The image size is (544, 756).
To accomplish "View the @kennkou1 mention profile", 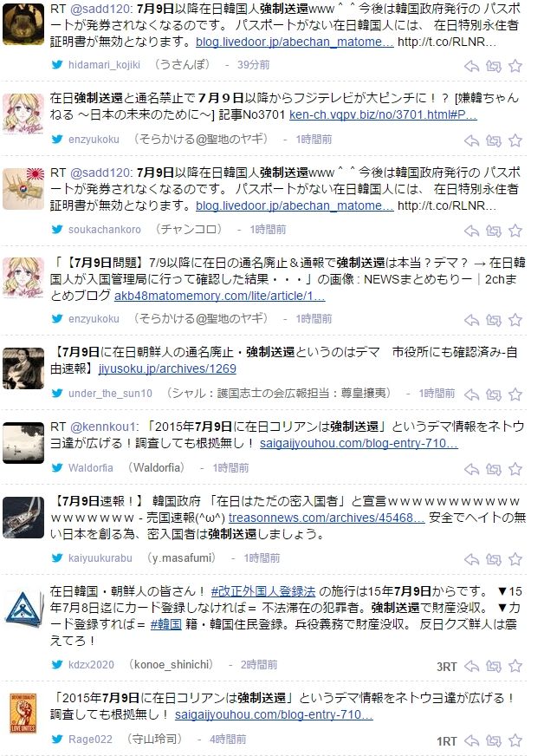I will (x=104, y=427).
